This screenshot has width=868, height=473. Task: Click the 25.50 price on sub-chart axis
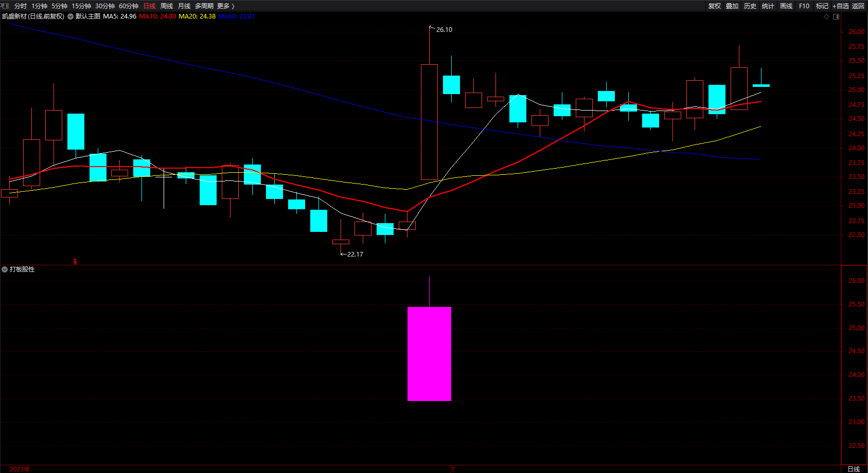pyautogui.click(x=856, y=304)
